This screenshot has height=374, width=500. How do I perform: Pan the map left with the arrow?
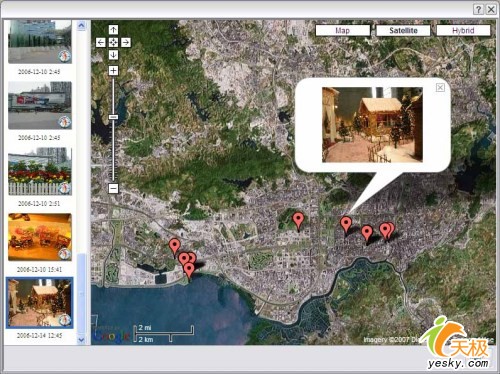101,42
